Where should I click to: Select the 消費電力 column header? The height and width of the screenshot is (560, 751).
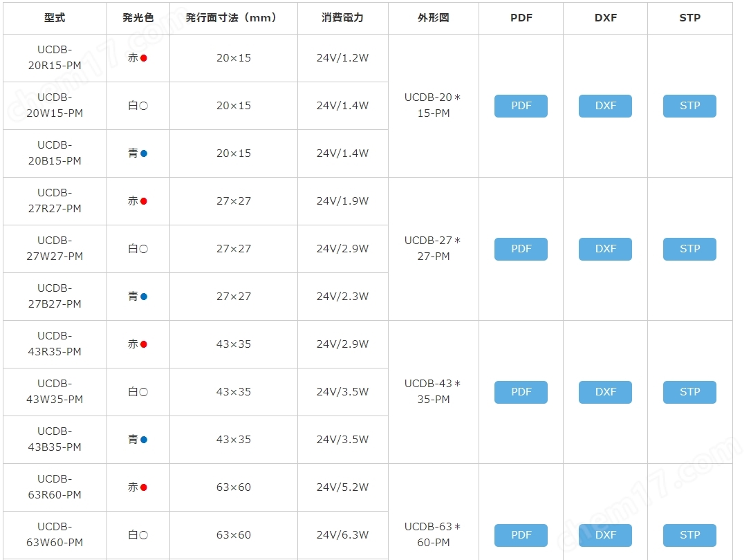pyautogui.click(x=342, y=18)
